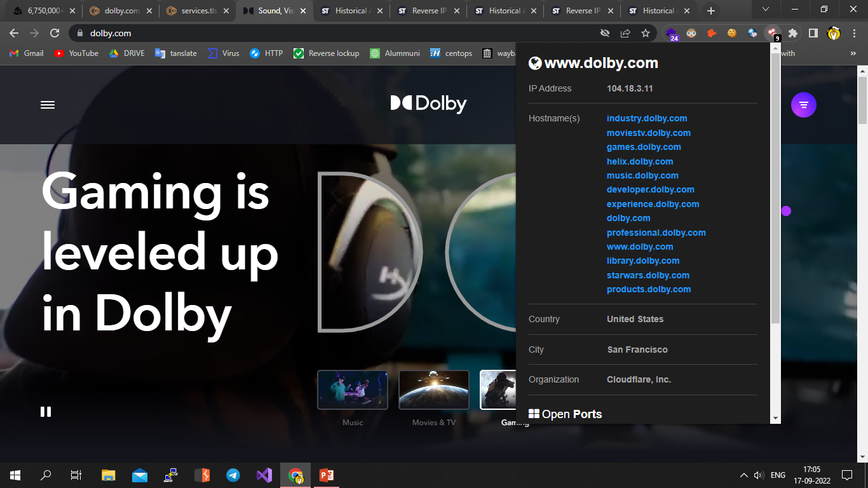Toggle the Chrome side panel icon
Viewport: 868px width, 488px height.
click(813, 33)
